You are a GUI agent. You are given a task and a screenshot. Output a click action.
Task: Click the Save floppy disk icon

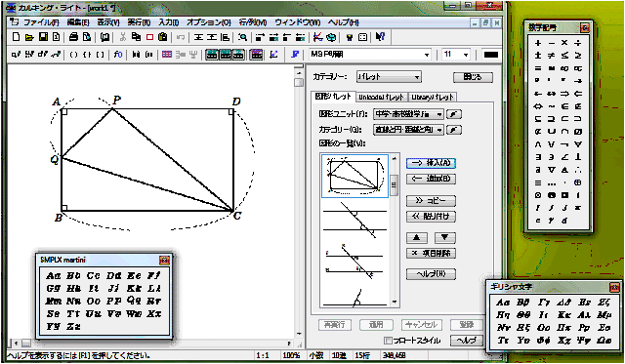point(43,37)
